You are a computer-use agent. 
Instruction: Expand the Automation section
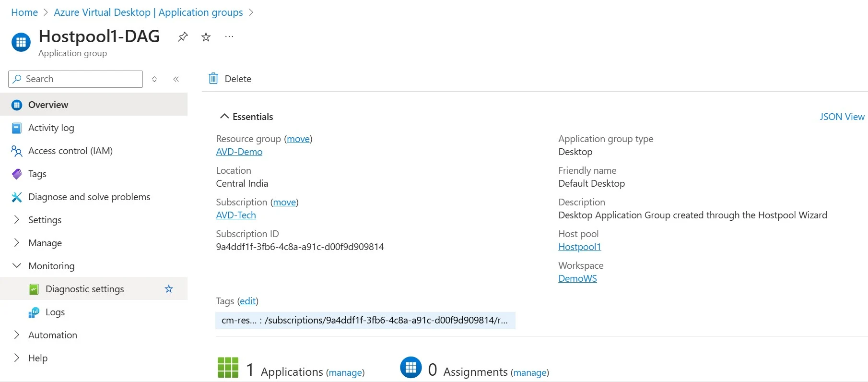[x=17, y=335]
